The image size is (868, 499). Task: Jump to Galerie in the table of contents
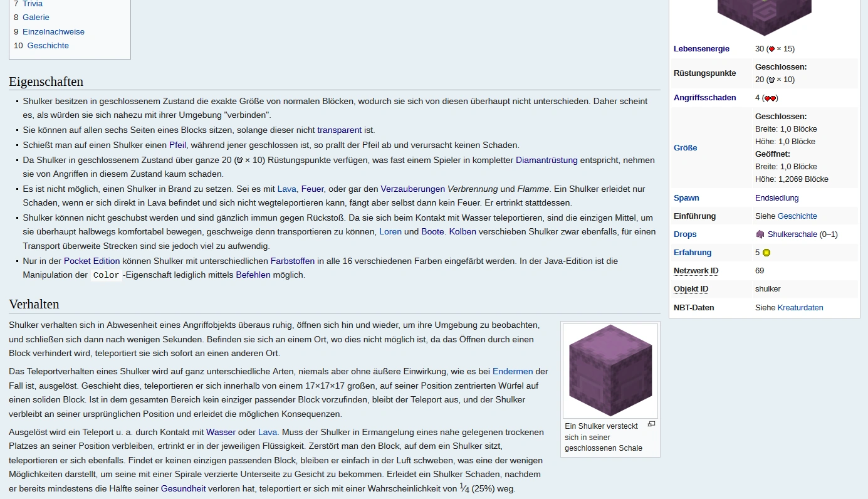36,18
